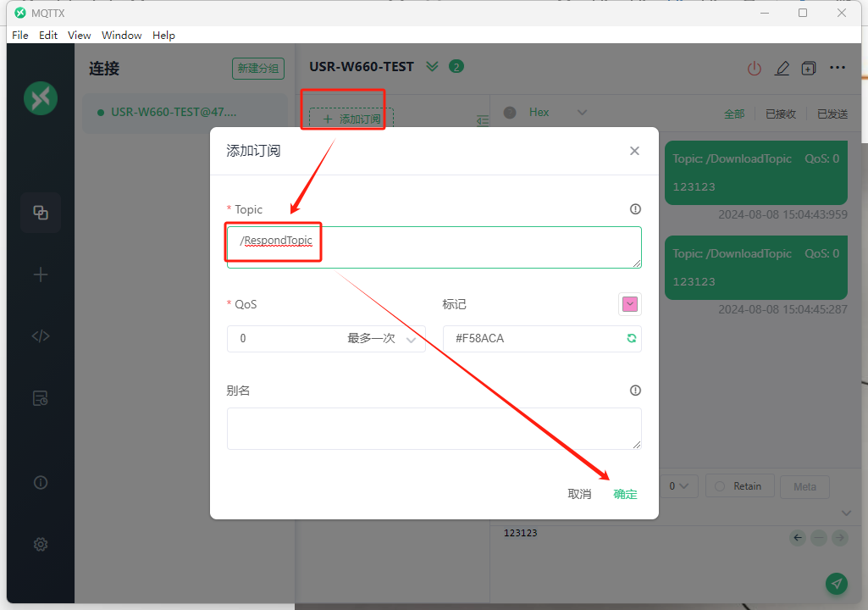Close the Add Subscription dialog with X
Image resolution: width=868 pixels, height=610 pixels.
pyautogui.click(x=634, y=151)
